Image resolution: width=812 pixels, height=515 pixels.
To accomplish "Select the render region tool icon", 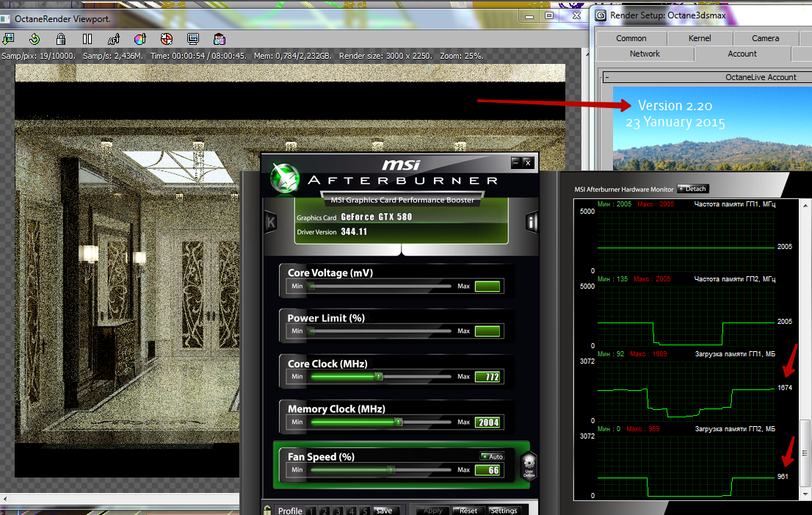I will click(219, 39).
